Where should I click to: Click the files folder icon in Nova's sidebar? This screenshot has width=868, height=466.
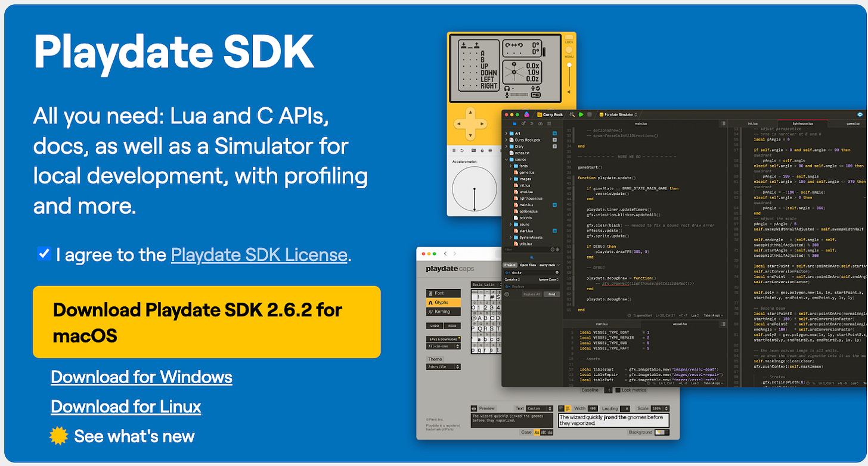(514, 123)
